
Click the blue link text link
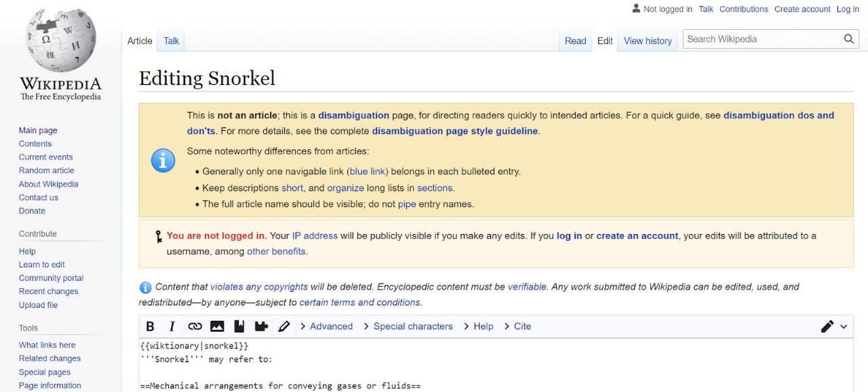[x=368, y=172]
